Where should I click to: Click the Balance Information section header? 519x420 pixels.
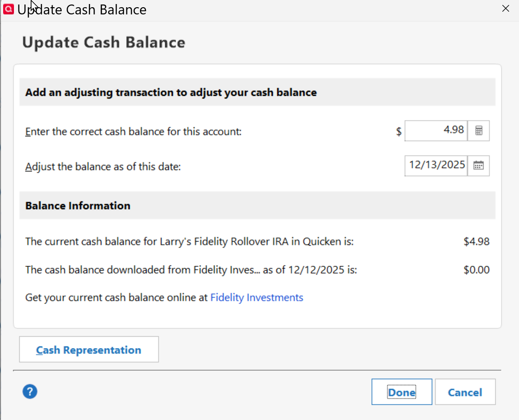point(78,206)
